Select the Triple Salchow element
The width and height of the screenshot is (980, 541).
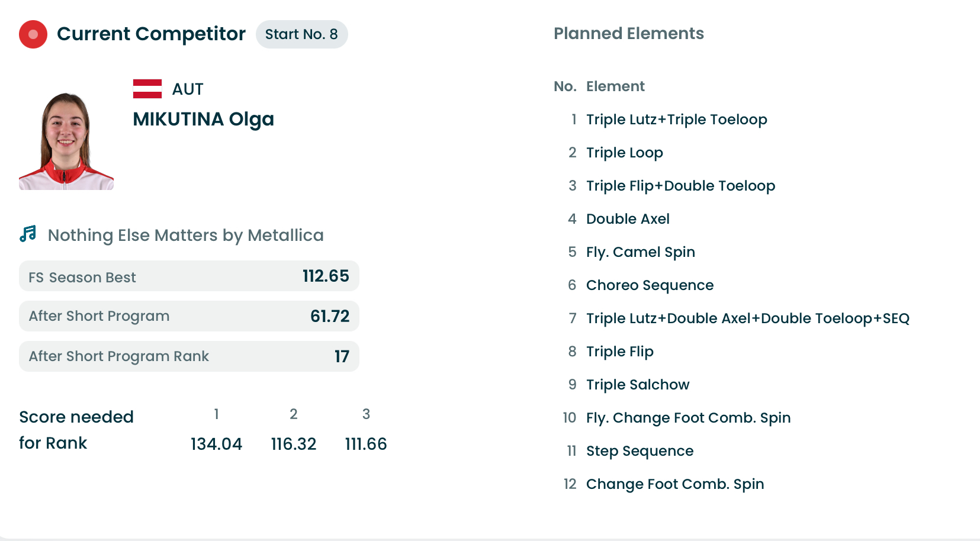coord(638,385)
